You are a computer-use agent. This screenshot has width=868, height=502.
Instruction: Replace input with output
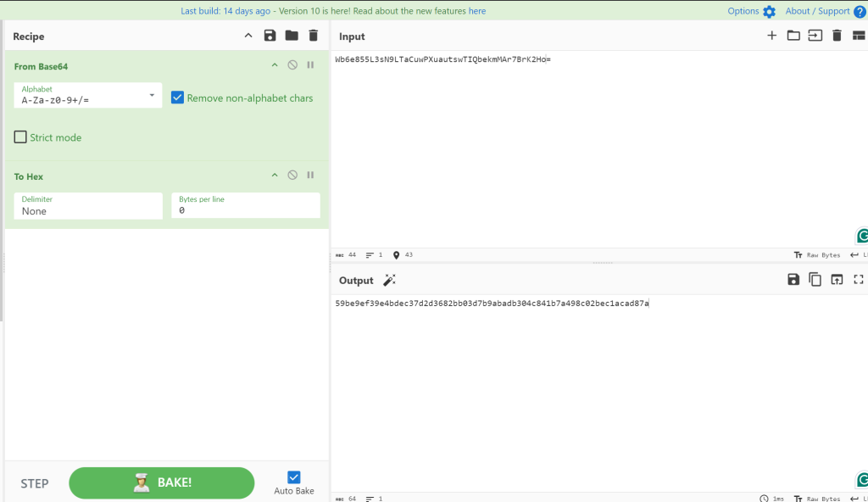coord(837,279)
